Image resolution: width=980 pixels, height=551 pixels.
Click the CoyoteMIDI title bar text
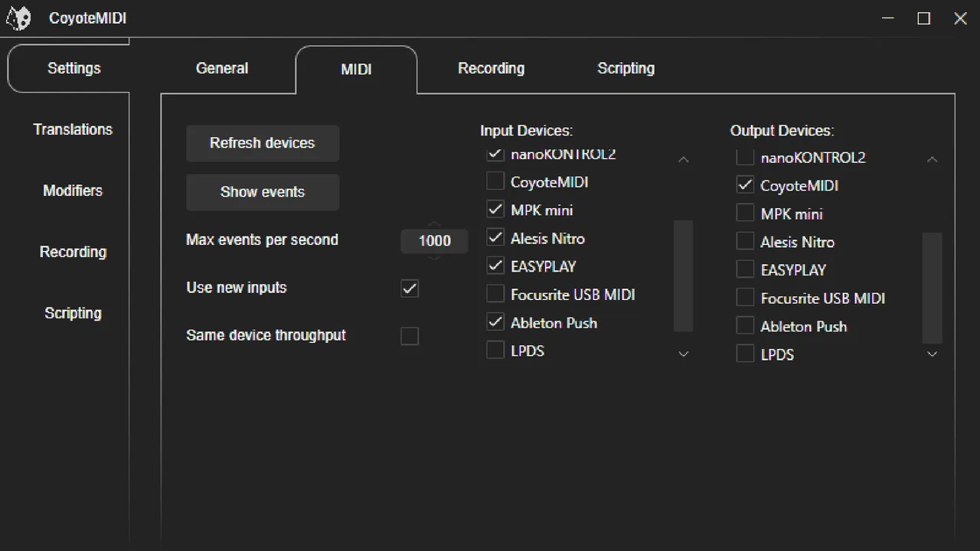tap(87, 18)
